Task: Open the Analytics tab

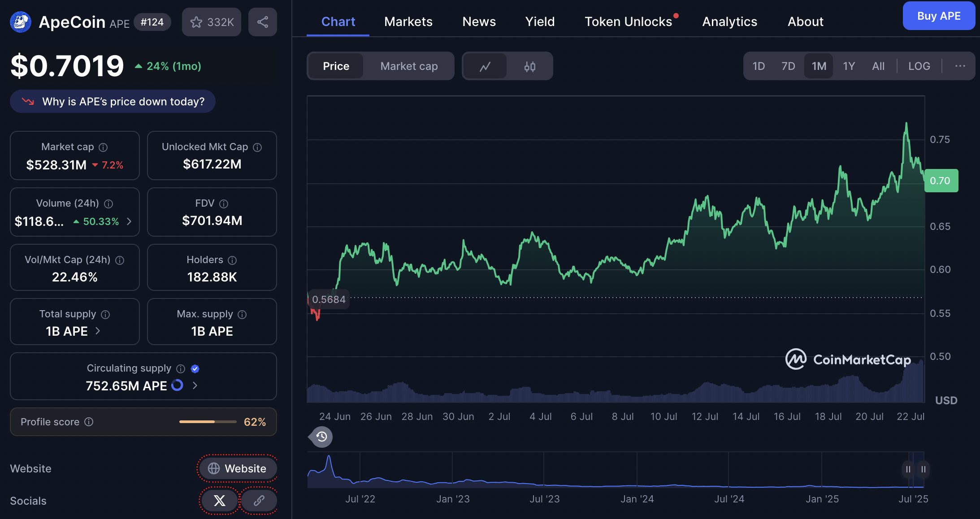Action: click(729, 22)
